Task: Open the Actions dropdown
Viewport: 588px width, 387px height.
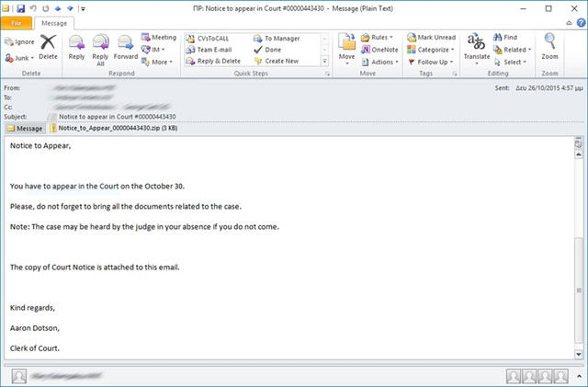Action: [x=379, y=62]
